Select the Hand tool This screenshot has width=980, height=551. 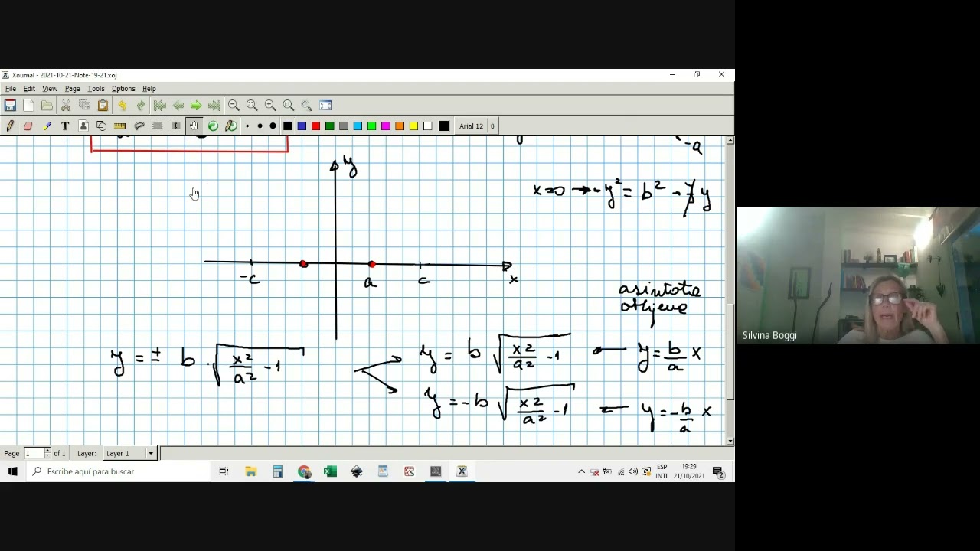[x=194, y=126]
